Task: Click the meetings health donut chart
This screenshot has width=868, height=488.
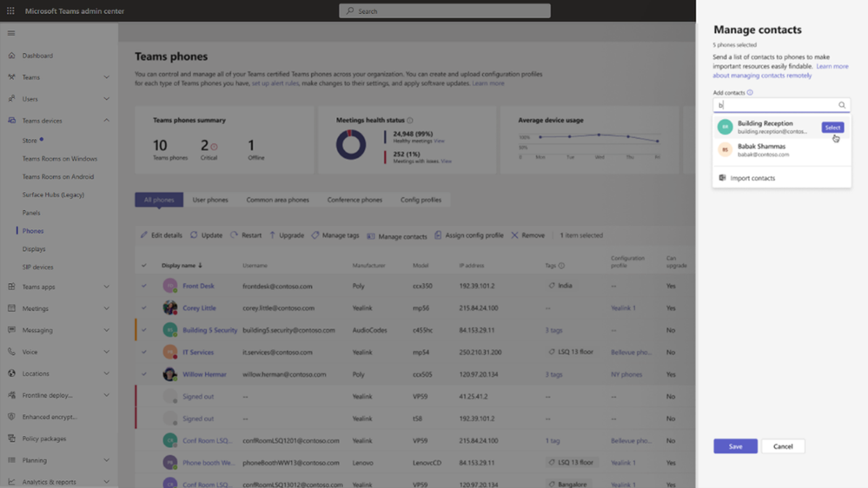Action: point(351,144)
